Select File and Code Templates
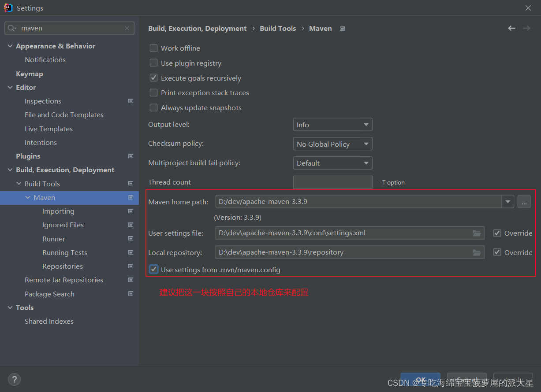 point(64,115)
